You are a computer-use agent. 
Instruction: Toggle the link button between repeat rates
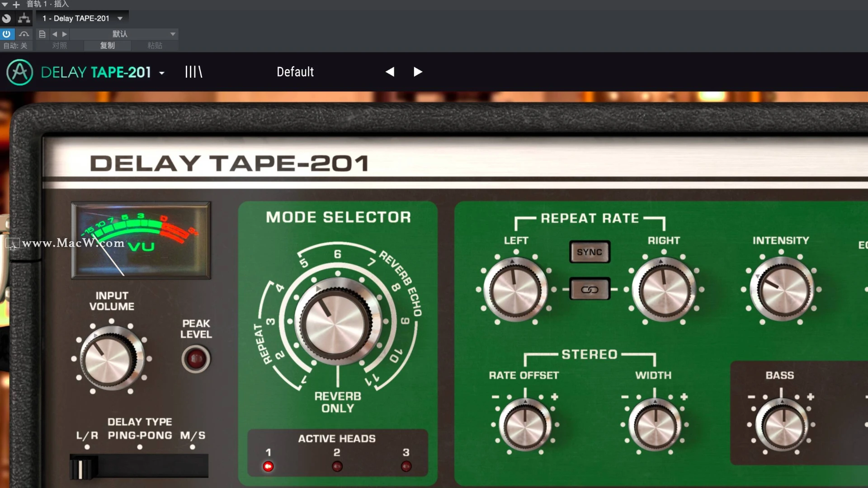(x=590, y=290)
